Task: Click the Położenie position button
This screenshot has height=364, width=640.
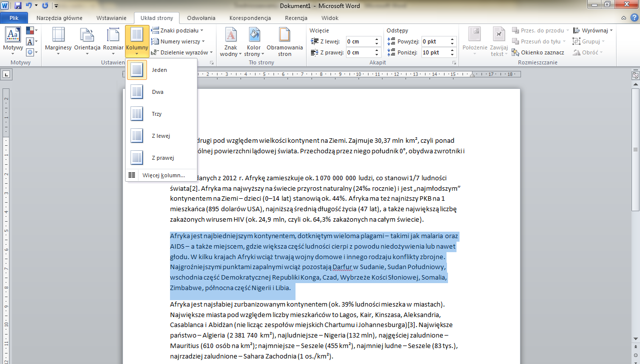Action: [x=474, y=41]
